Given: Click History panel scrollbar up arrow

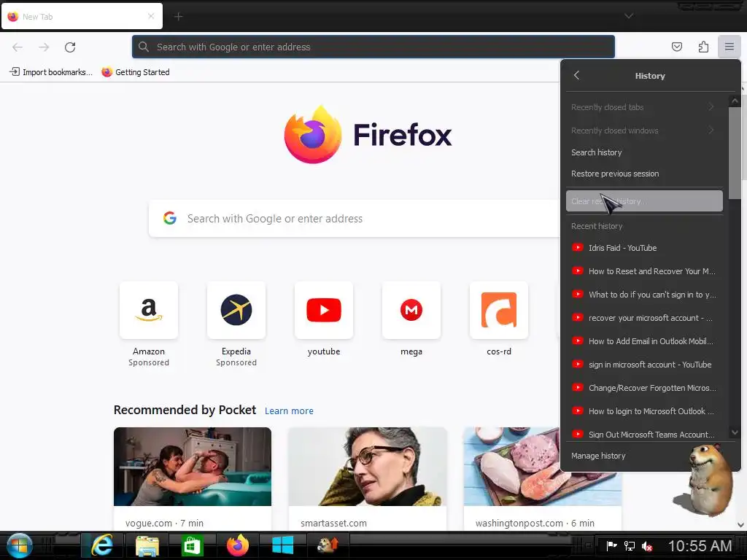Looking at the screenshot, I should (735, 101).
